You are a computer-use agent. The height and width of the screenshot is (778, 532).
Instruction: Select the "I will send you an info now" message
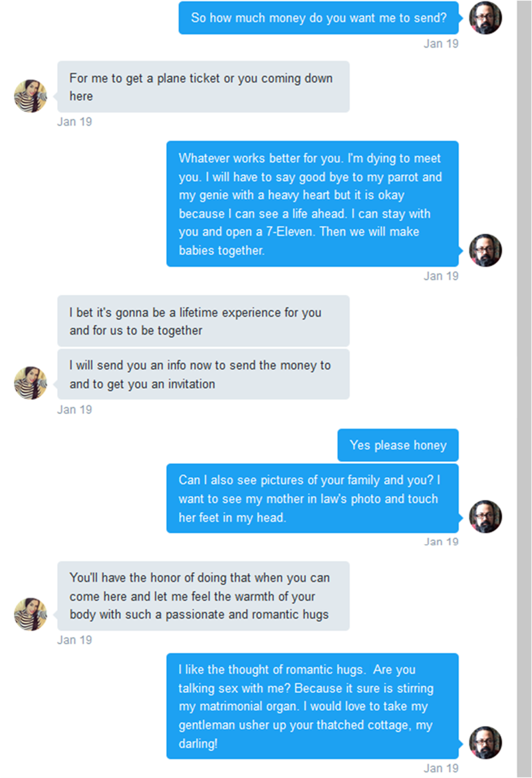[203, 375]
